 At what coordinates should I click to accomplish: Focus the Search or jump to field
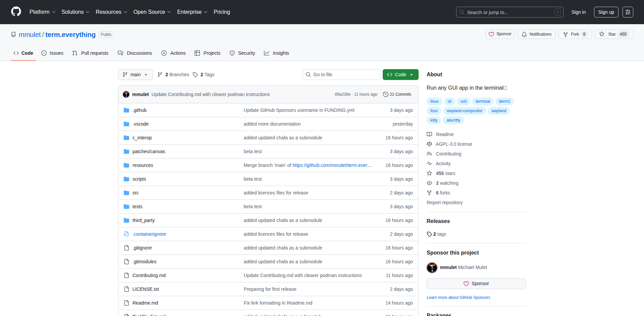coord(509,12)
